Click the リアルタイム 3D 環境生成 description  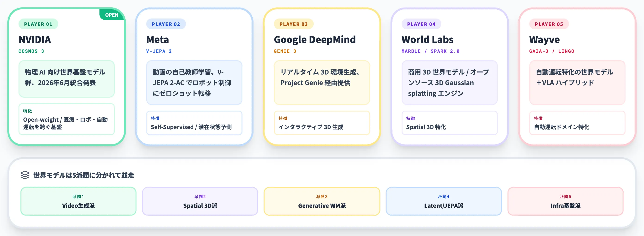pyautogui.click(x=322, y=83)
